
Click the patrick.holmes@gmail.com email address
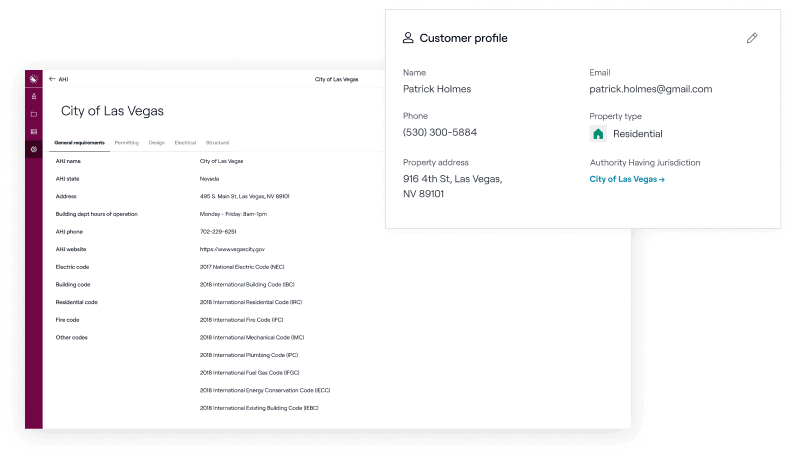[651, 89]
